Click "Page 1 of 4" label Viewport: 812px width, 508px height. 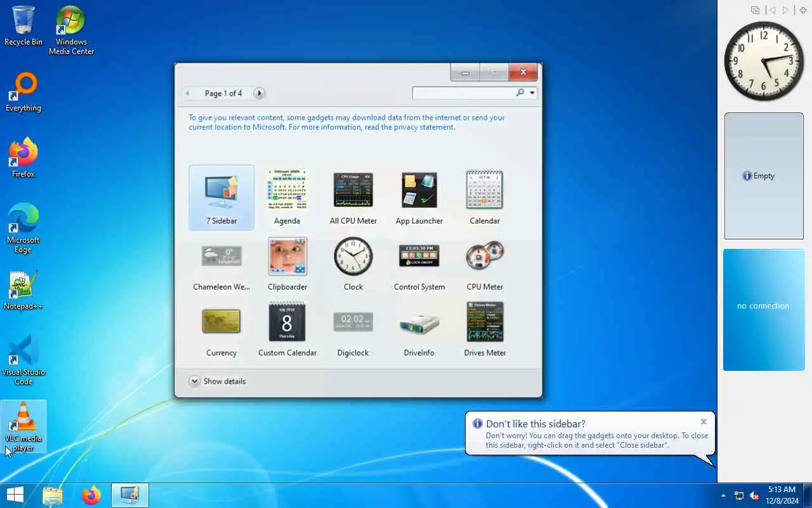pyautogui.click(x=223, y=93)
